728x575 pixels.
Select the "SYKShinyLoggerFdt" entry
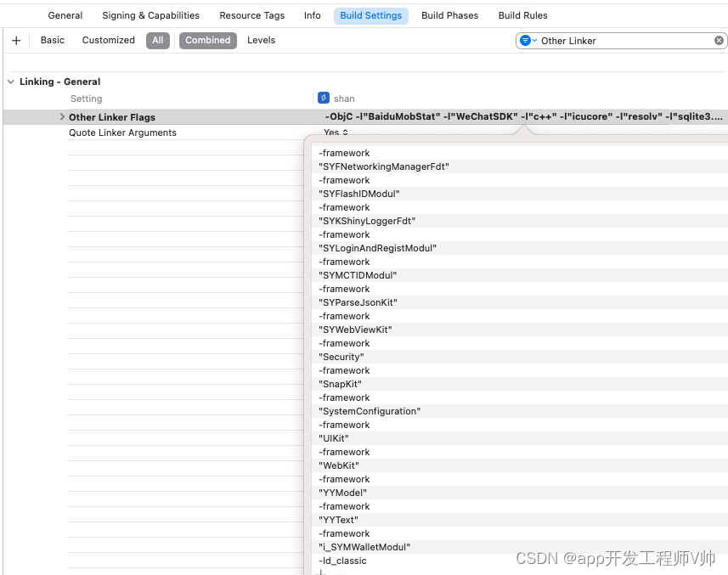click(x=367, y=221)
